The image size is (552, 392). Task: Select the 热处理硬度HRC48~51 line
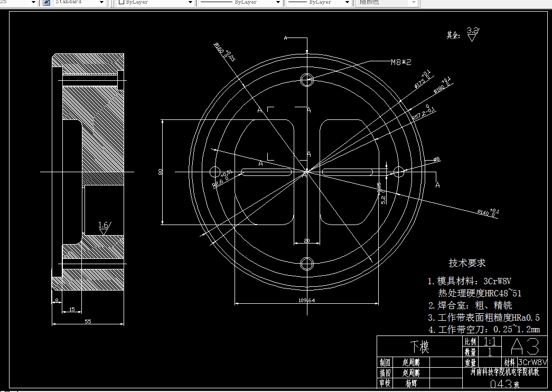tap(480, 293)
